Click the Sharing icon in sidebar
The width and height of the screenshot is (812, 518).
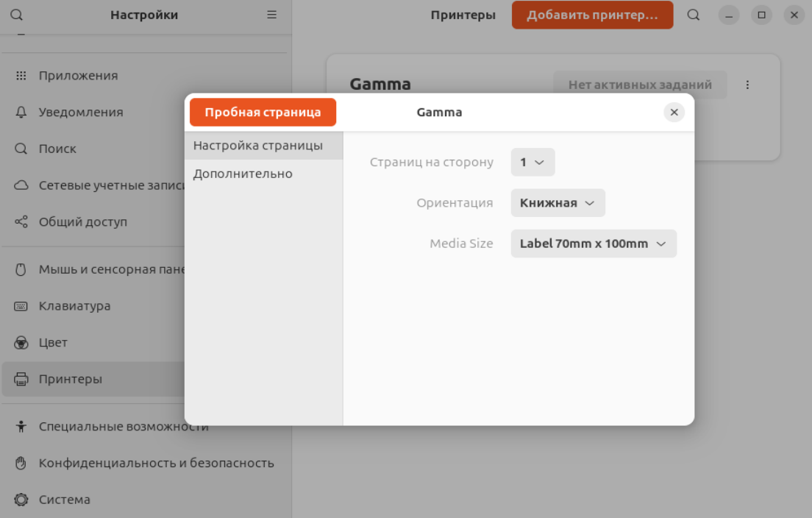pyautogui.click(x=21, y=221)
